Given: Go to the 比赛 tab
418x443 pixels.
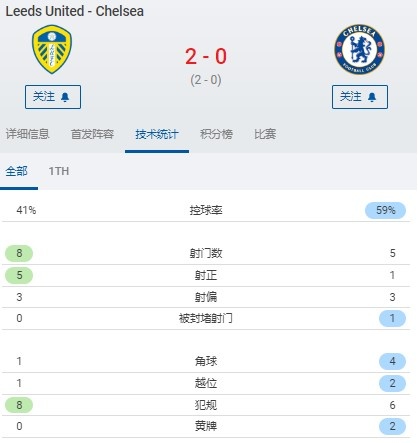Looking at the screenshot, I should tap(265, 134).
